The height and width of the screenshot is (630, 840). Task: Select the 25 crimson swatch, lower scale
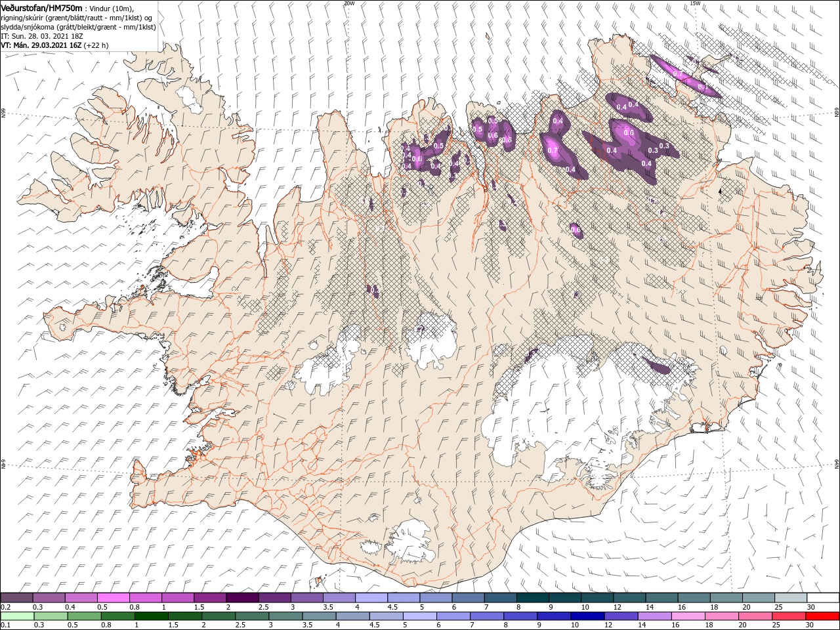(787, 616)
